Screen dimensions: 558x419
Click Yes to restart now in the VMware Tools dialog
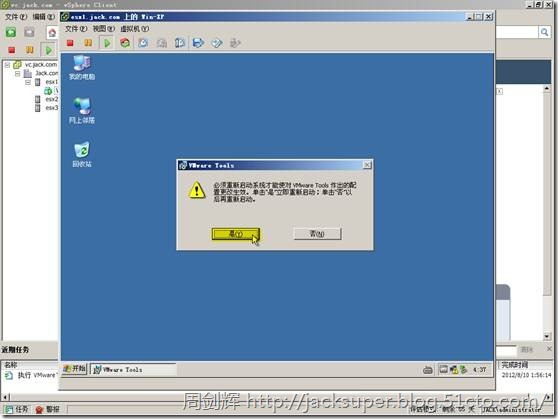click(x=236, y=234)
